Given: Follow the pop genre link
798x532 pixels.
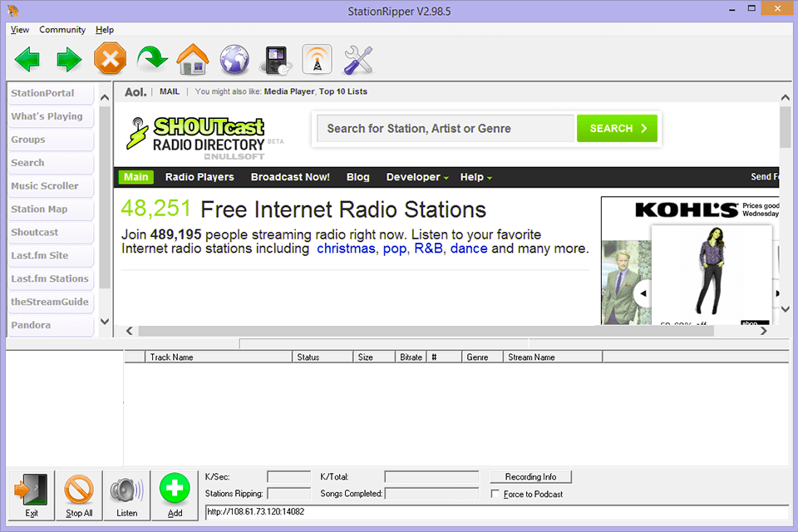Looking at the screenshot, I should click(394, 249).
